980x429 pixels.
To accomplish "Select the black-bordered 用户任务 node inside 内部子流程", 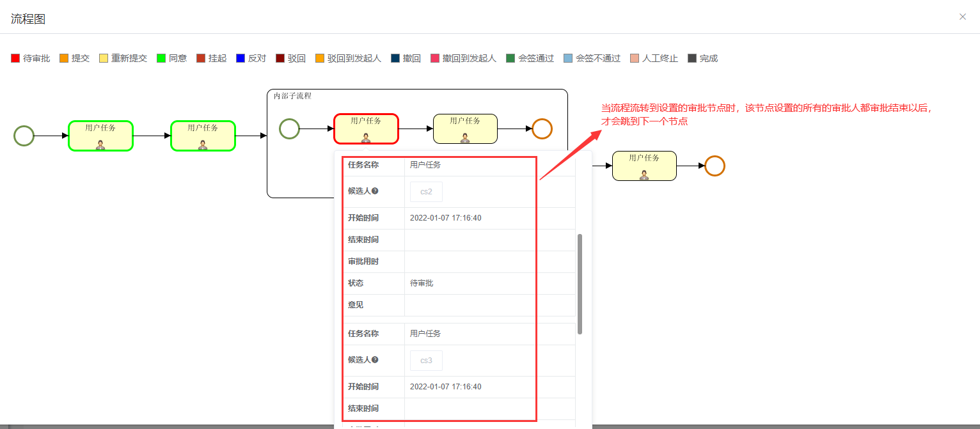I will pyautogui.click(x=465, y=129).
